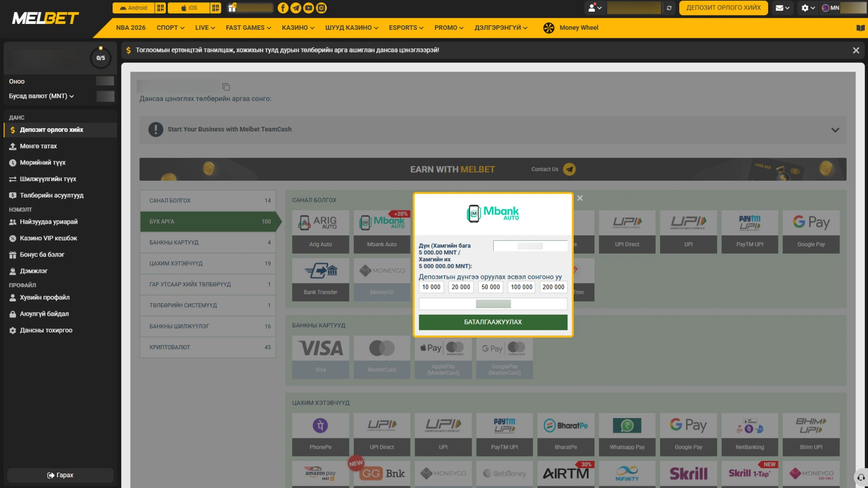
Task: Expand the ESPORTS menu
Action: click(406, 28)
